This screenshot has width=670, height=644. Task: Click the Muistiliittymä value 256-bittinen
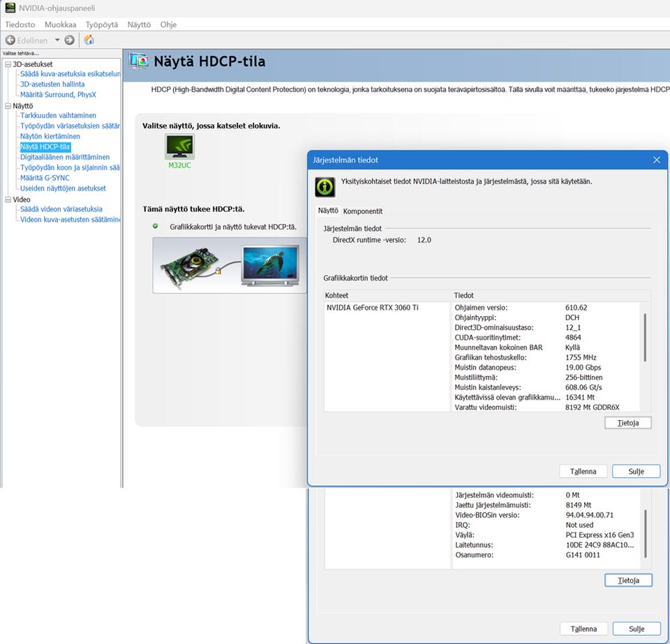[x=583, y=377]
